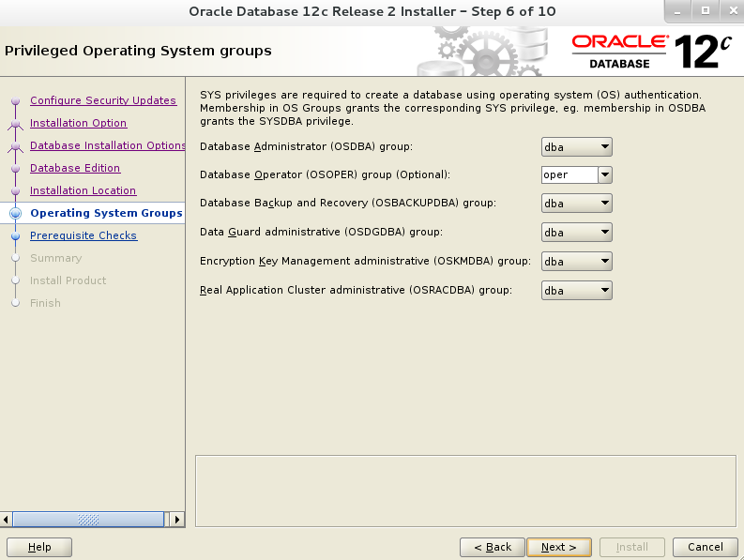
Task: Expand the OSOPER group dropdown arrow
Action: (x=605, y=174)
